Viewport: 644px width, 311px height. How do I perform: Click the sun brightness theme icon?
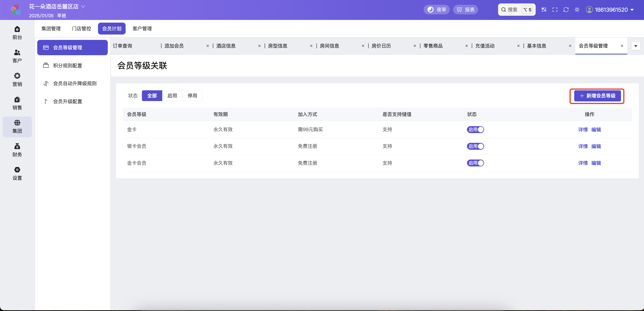[577, 10]
